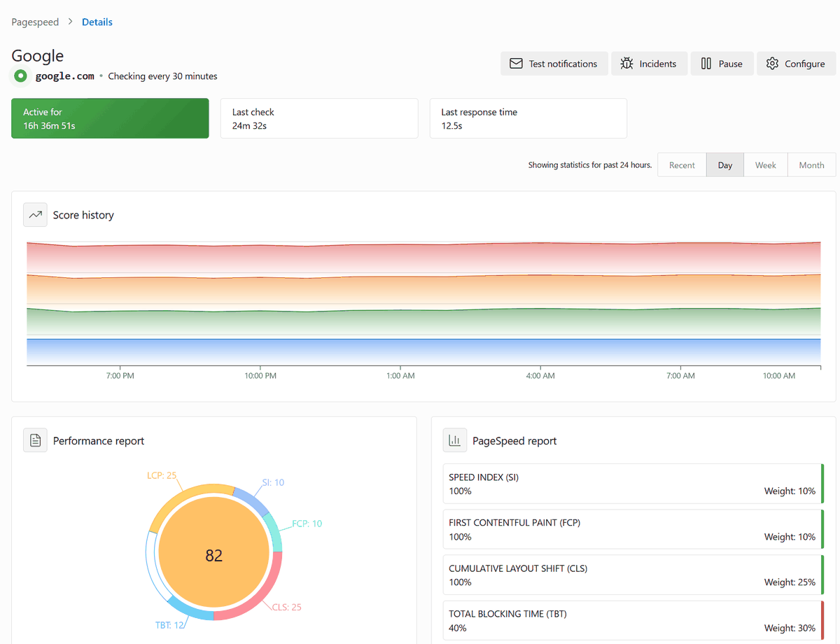
Task: Select the Day statistics range
Action: [x=725, y=165]
